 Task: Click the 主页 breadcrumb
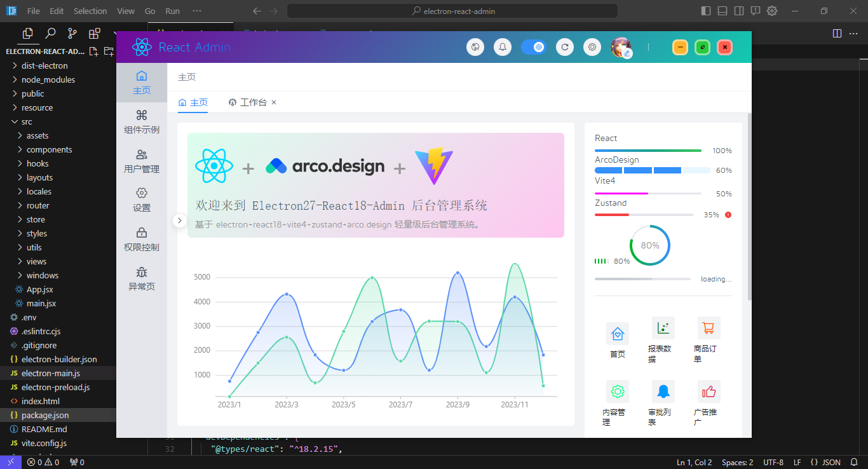(x=187, y=77)
